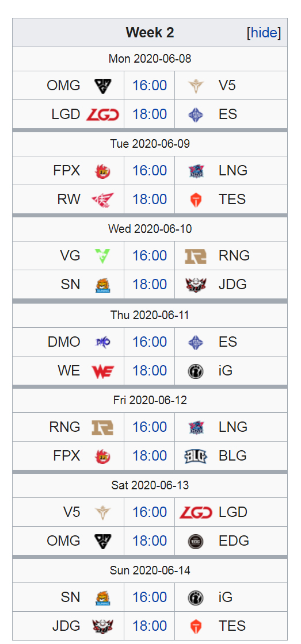Open the 16:00 V5 vs LGD time link

[x=150, y=512]
